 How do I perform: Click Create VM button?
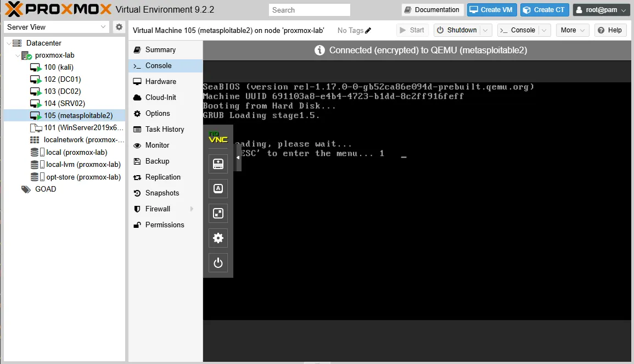pos(492,10)
